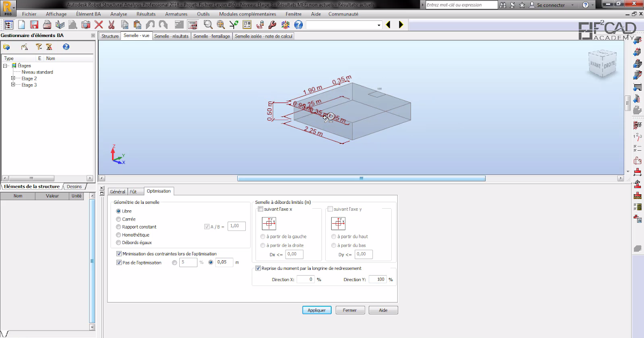
Task: Open help from the BA manager question mark icon
Action: (66, 48)
